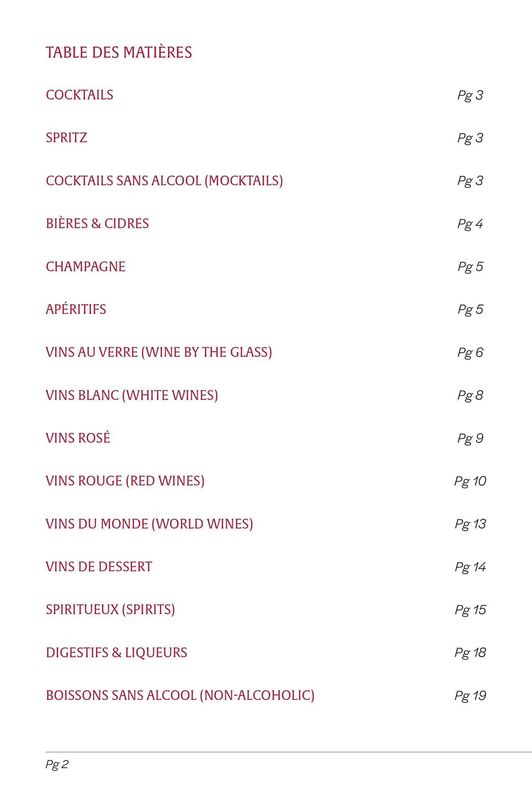The height and width of the screenshot is (798, 532).
Task: Jump to VINS DE DESSERT
Action: click(99, 567)
